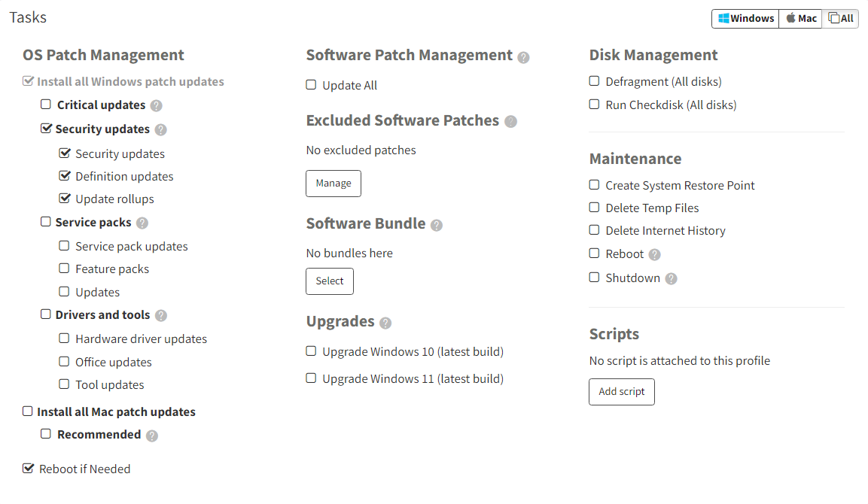
Task: Check Hardware driver updates option
Action: pos(64,338)
